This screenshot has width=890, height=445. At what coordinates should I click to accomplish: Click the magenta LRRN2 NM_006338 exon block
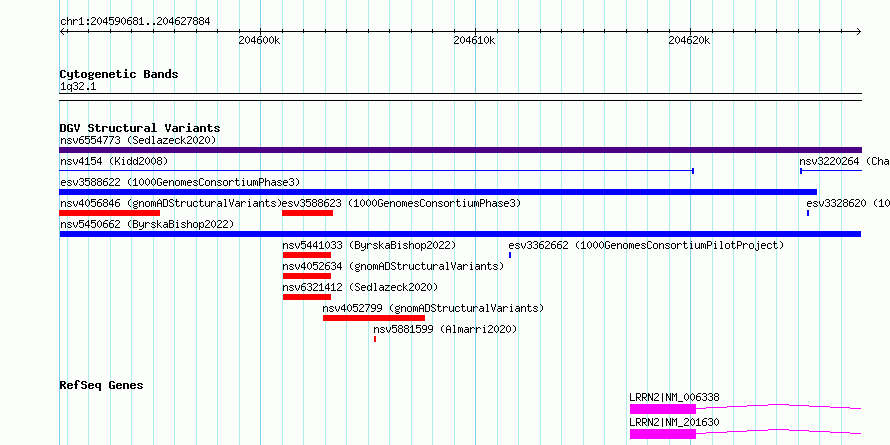[663, 409]
